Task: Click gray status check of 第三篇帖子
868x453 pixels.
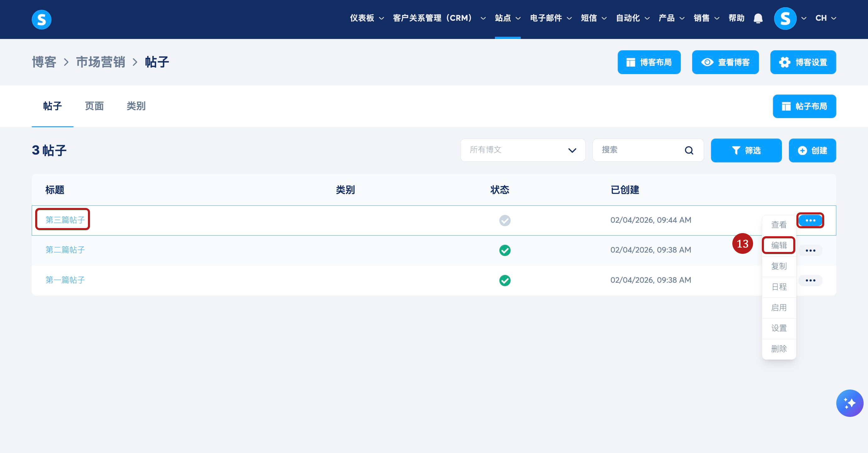Action: pos(504,221)
